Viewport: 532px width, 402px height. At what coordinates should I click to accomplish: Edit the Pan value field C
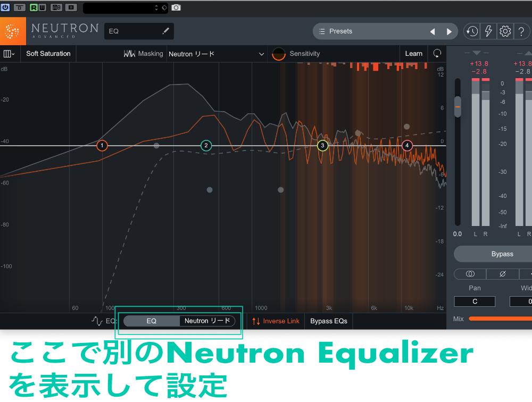pos(475,301)
